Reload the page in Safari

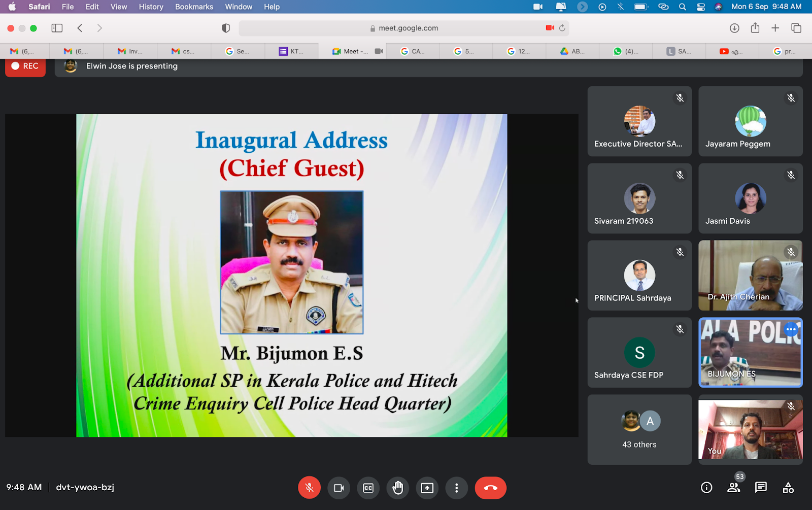[x=562, y=28]
